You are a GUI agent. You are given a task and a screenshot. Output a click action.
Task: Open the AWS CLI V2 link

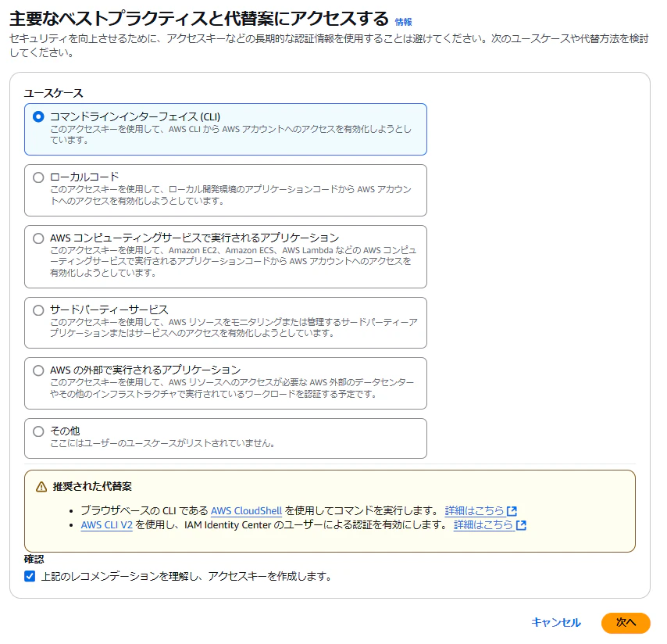107,525
